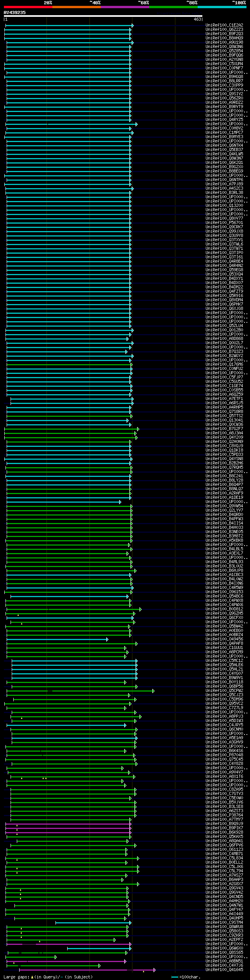250x980 pixels.
Task: Select label UniRef100_B9HGQ8
Action: coord(224,77)
